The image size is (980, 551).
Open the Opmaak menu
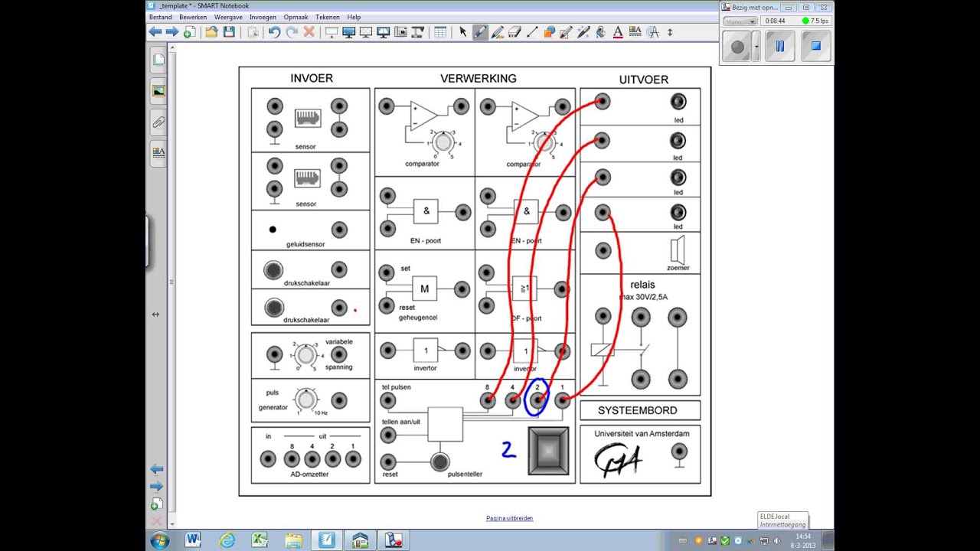[x=296, y=17]
